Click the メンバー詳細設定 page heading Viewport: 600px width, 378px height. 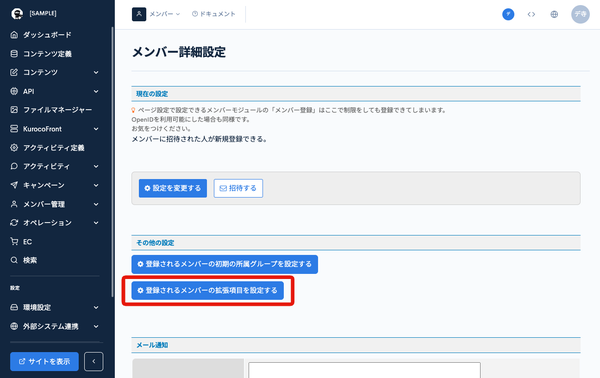(179, 52)
